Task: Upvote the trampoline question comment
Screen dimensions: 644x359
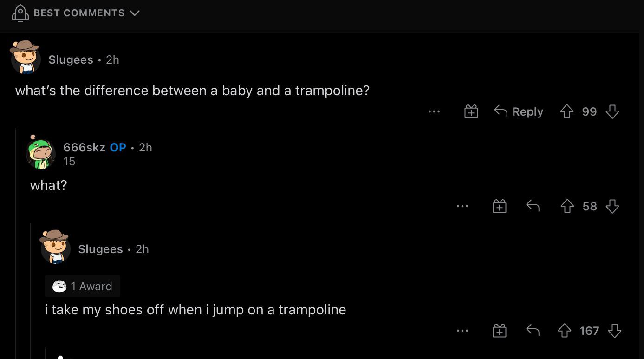Action: pyautogui.click(x=566, y=111)
